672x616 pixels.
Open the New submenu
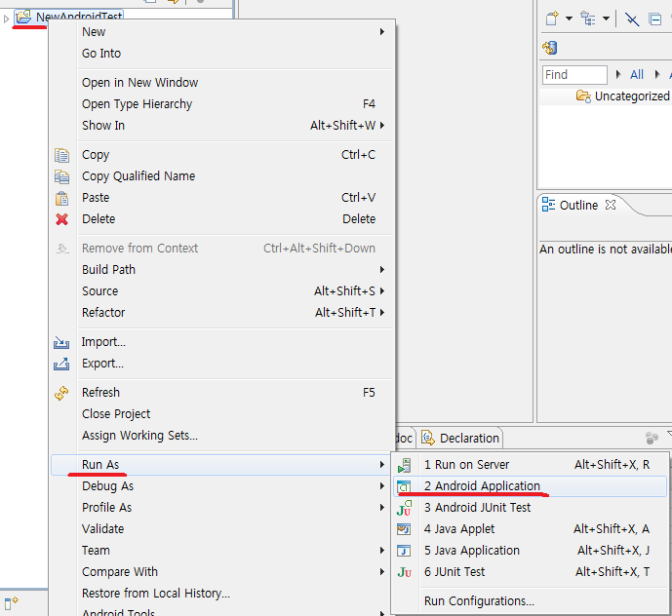click(x=222, y=32)
